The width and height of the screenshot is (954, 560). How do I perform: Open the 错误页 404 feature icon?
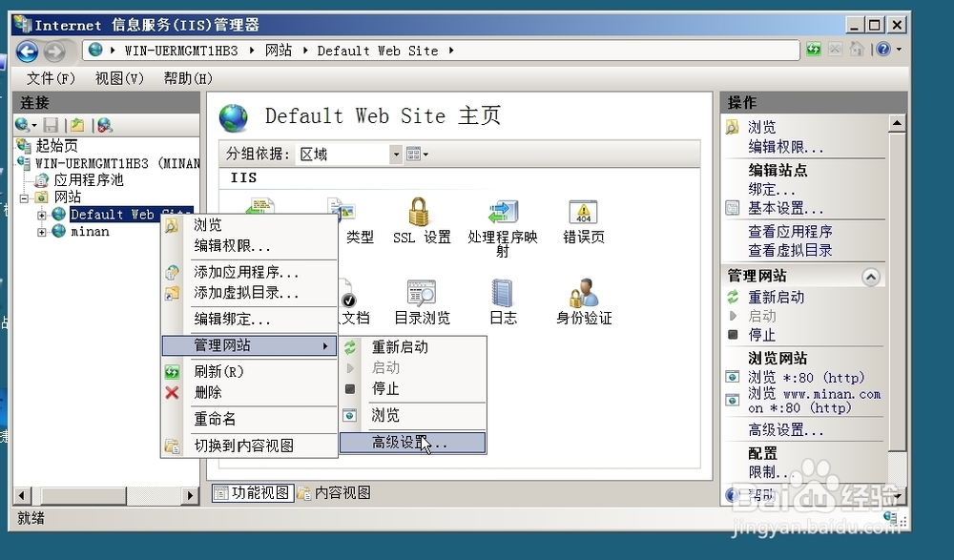583,212
